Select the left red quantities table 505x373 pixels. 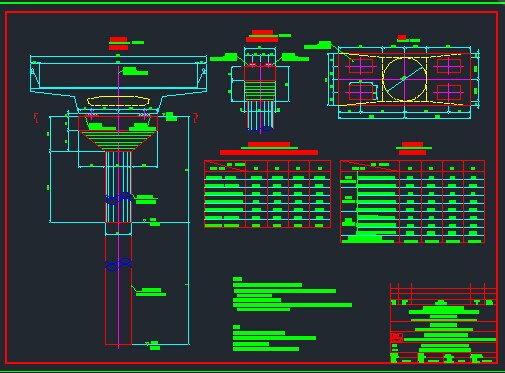coord(268,194)
